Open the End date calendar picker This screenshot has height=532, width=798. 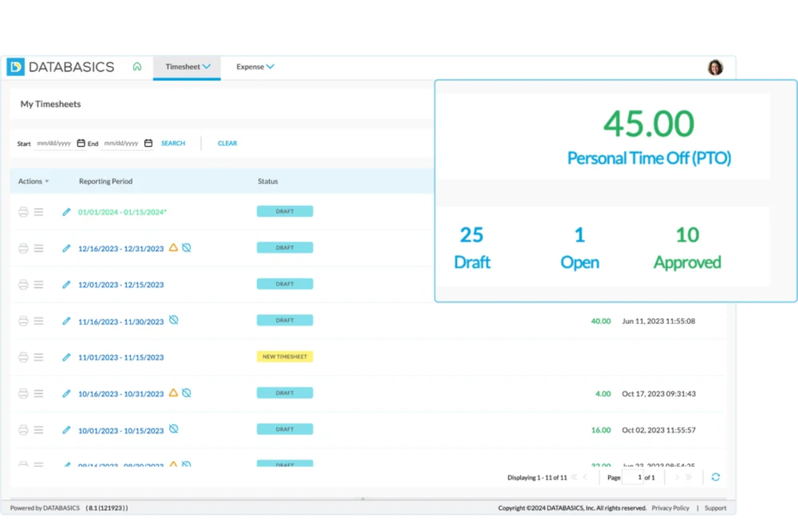148,143
